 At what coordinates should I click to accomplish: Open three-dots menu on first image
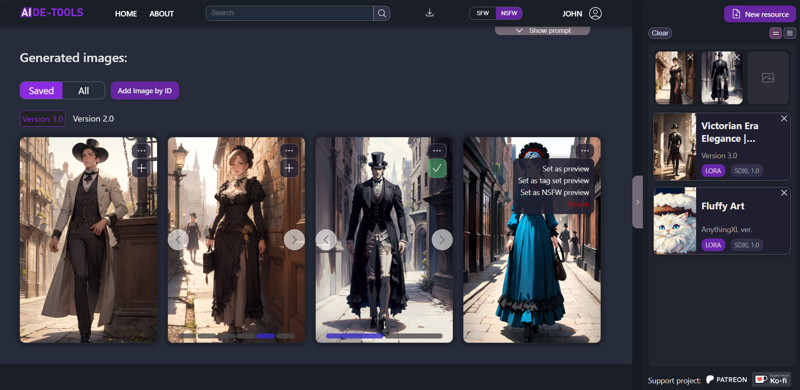[141, 151]
